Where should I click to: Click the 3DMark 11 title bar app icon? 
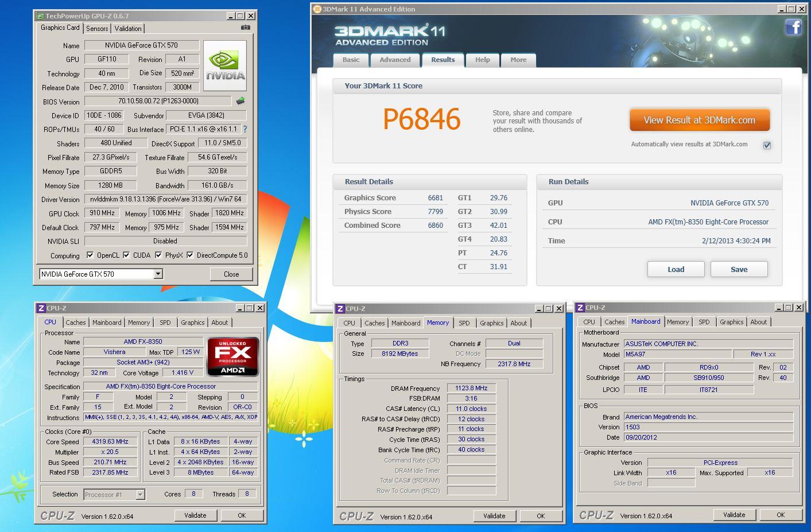click(317, 9)
